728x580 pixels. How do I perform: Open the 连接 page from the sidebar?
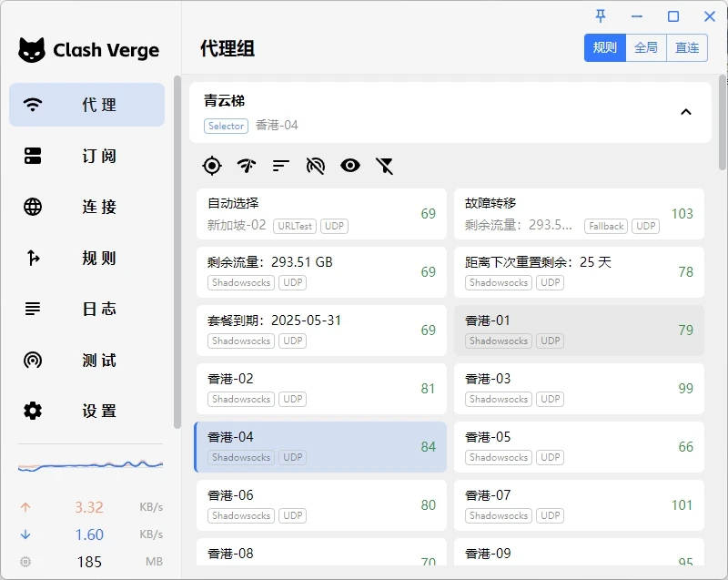(87, 207)
